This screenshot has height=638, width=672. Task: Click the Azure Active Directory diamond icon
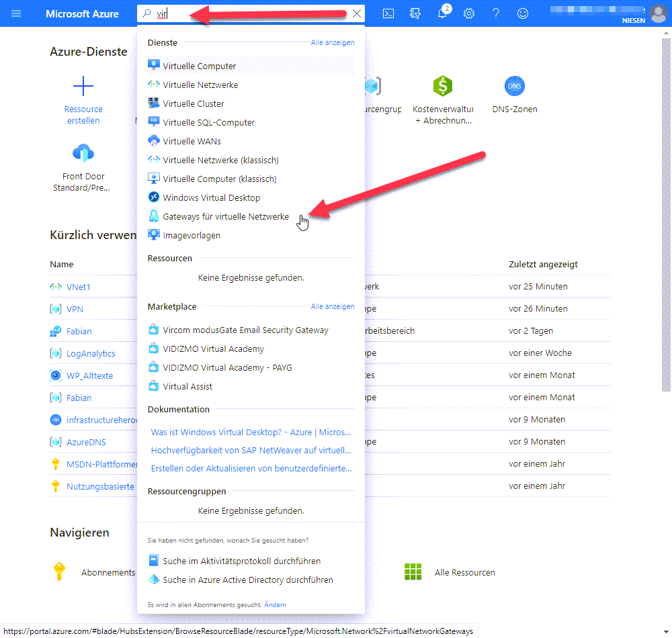pos(153,580)
